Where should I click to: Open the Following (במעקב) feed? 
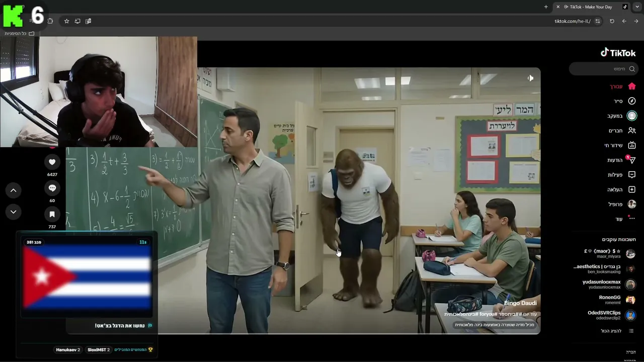(x=622, y=116)
